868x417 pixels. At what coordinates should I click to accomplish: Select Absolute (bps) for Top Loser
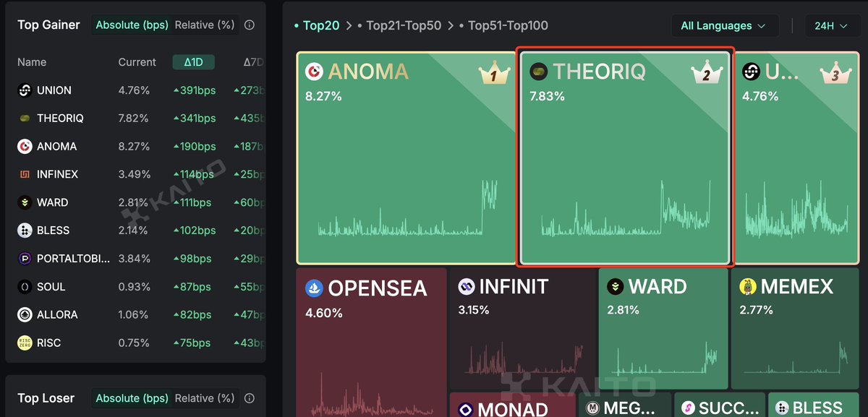132,398
